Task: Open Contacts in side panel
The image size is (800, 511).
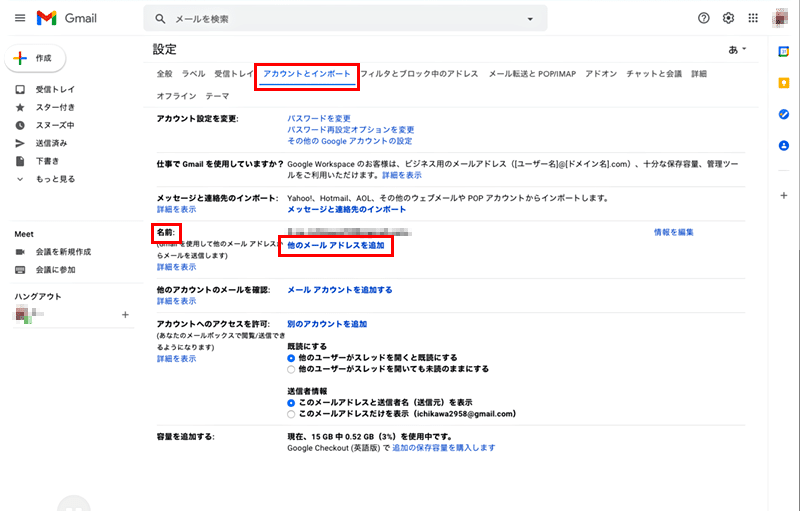Action: tap(784, 146)
